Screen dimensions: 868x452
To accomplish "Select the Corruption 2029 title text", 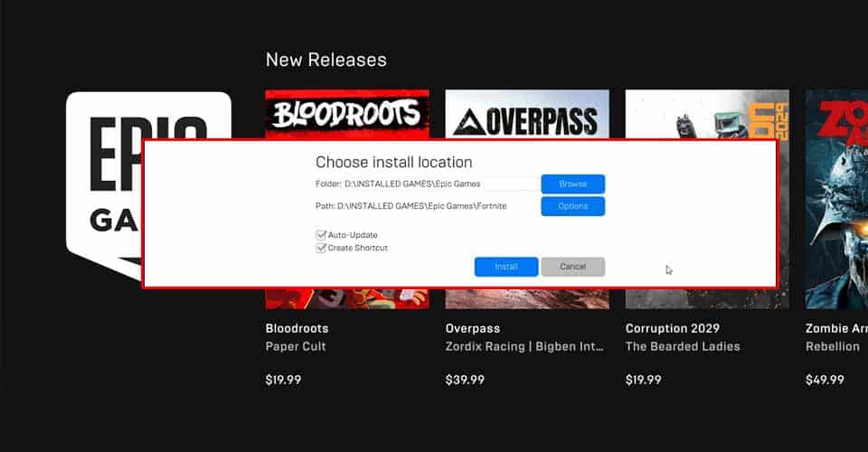I will pyautogui.click(x=672, y=328).
